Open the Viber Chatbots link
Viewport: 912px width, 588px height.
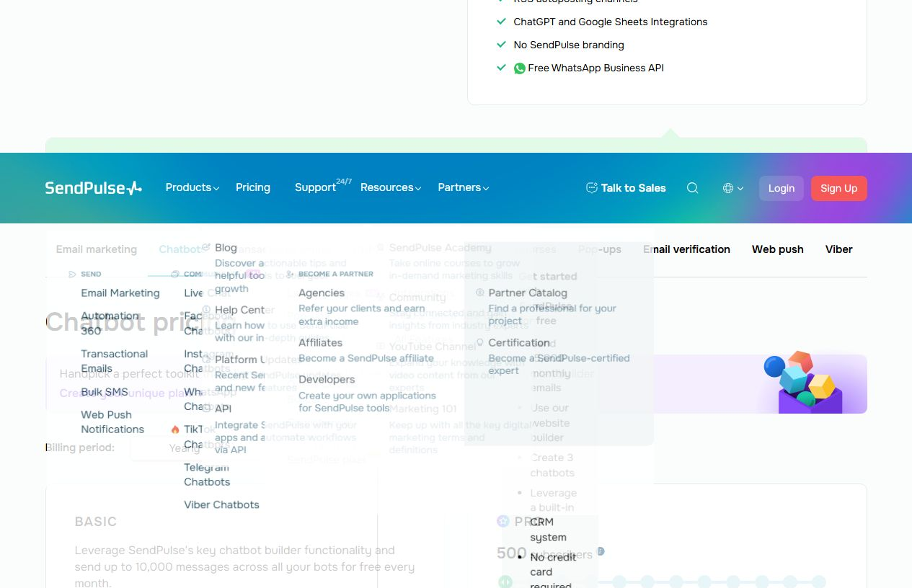pyautogui.click(x=221, y=504)
